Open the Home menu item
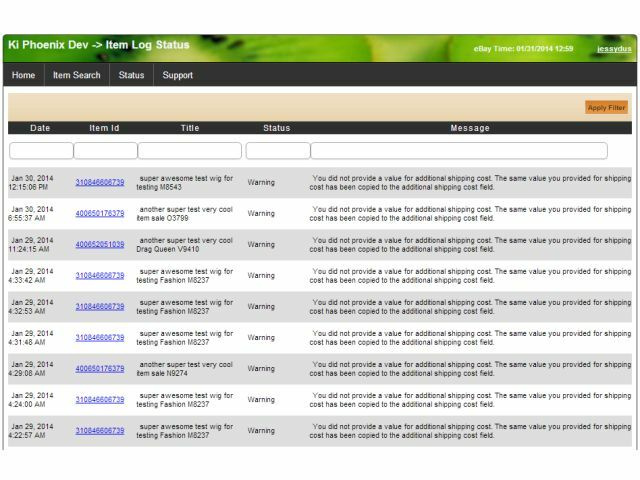Image resolution: width=640 pixels, height=480 pixels. pyautogui.click(x=23, y=75)
